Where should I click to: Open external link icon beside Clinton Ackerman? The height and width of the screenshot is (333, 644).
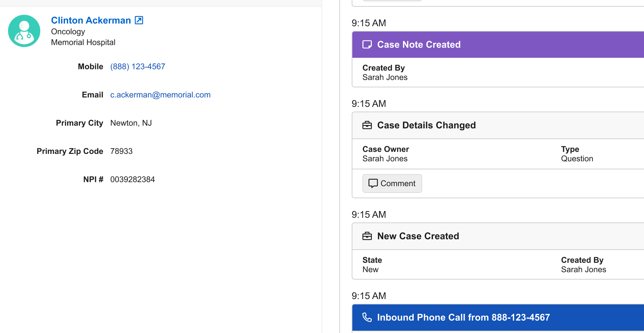point(139,20)
